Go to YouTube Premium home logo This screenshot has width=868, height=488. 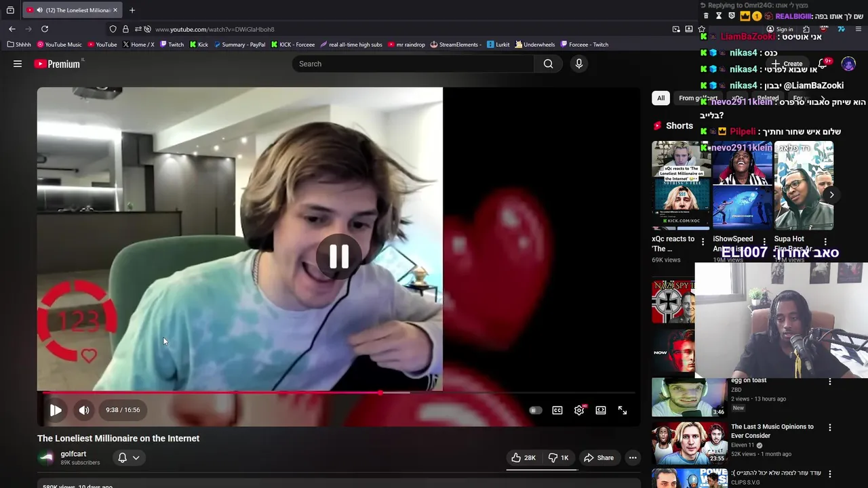[x=58, y=64]
